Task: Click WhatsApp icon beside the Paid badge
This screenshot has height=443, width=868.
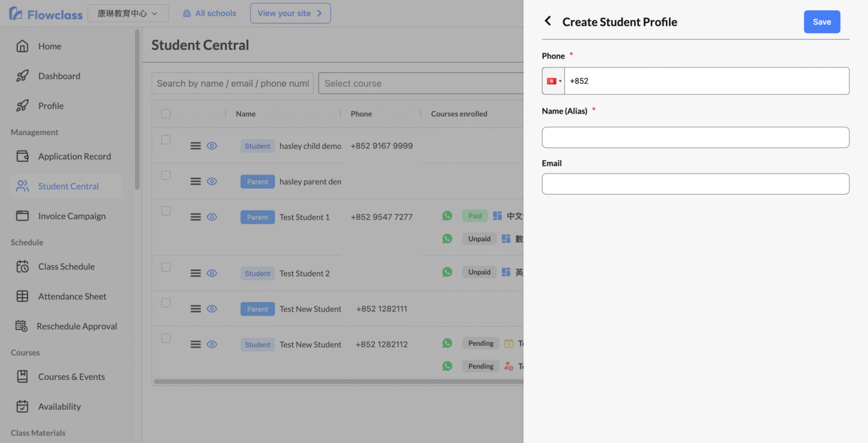Action: (447, 216)
